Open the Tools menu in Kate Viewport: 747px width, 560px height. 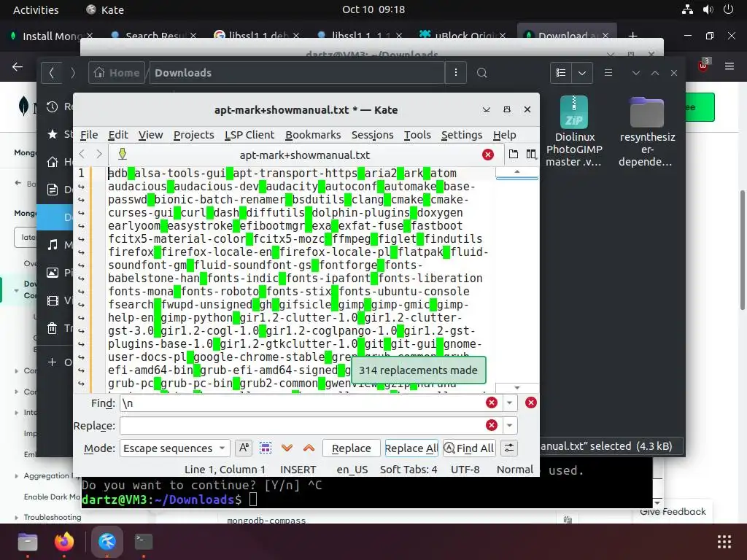(x=417, y=135)
